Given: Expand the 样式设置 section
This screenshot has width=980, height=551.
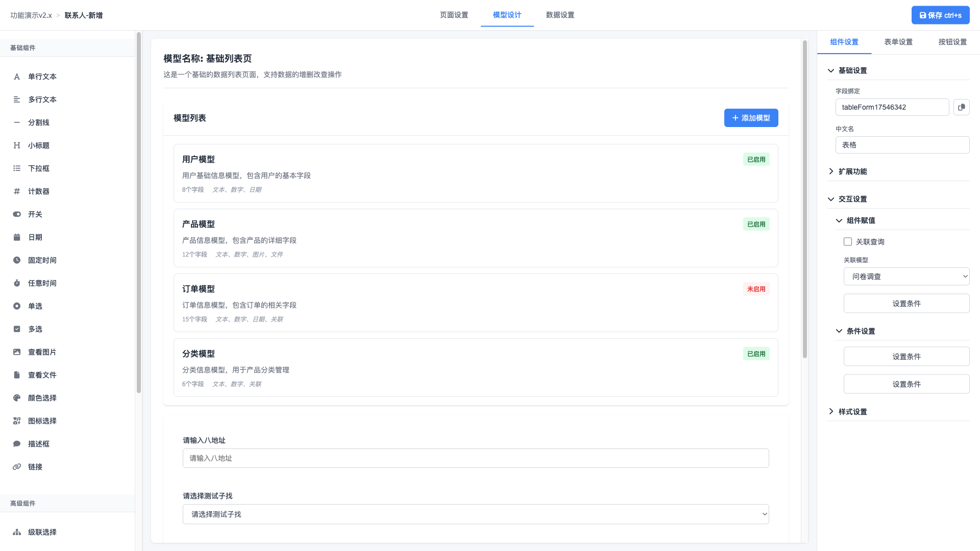Looking at the screenshot, I should [x=852, y=412].
